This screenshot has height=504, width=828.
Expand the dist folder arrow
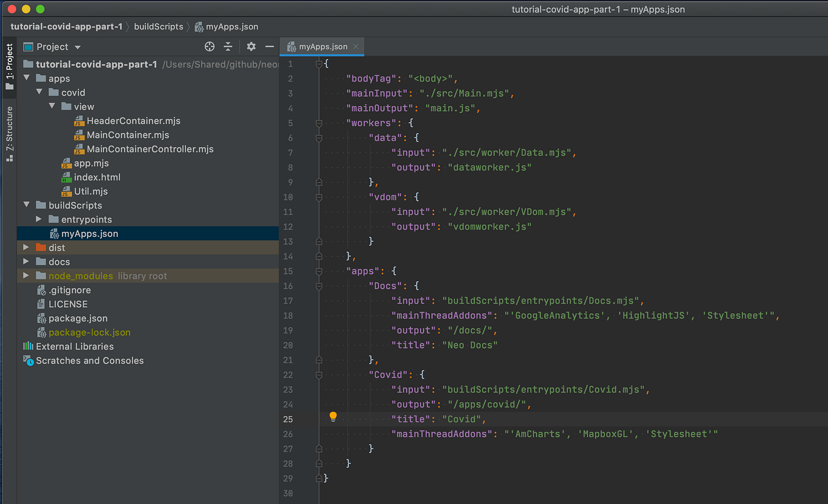(x=27, y=248)
